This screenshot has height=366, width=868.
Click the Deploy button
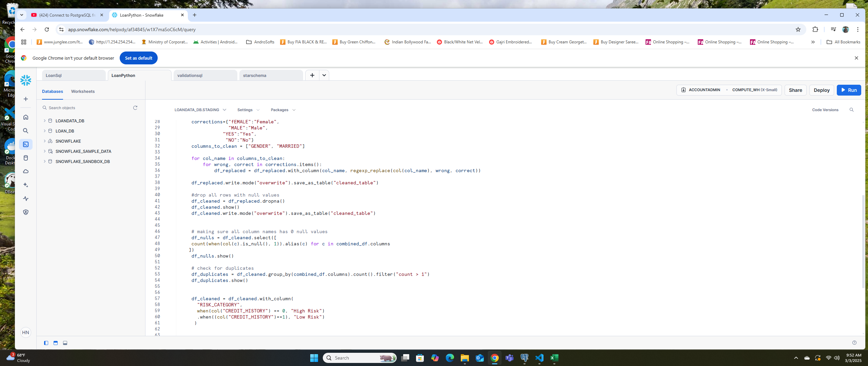click(821, 90)
